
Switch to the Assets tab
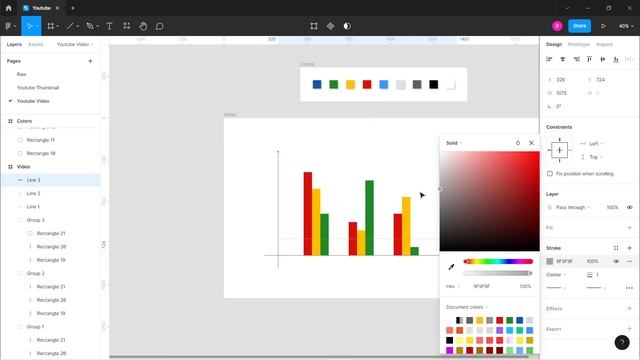[36, 44]
